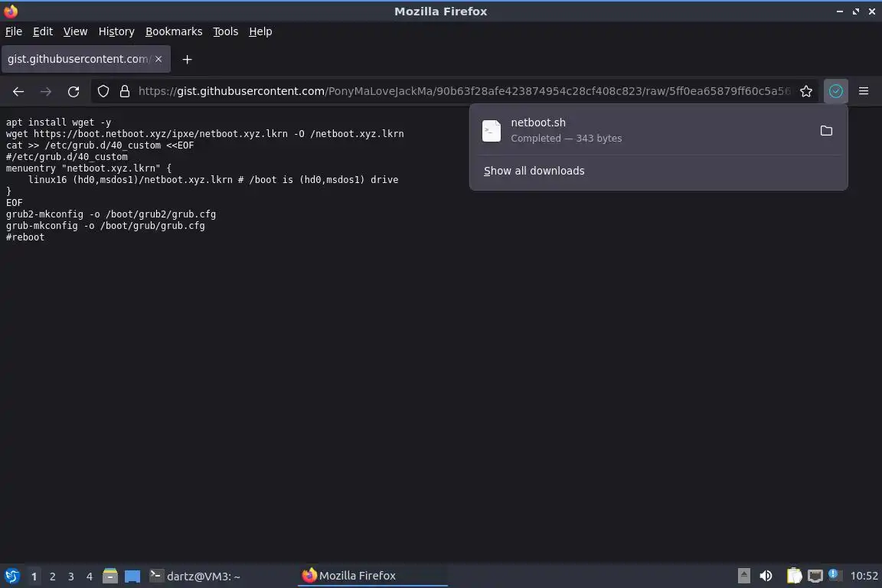Open the update notification tray icon
This screenshot has height=588, width=882.
(x=835, y=574)
